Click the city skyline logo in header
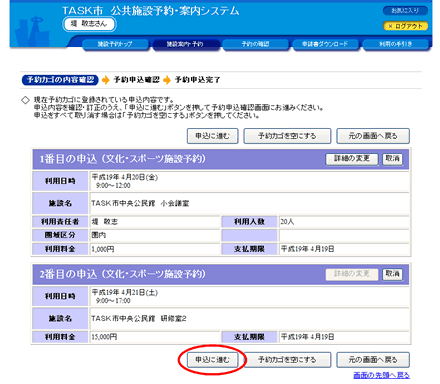 point(33,32)
